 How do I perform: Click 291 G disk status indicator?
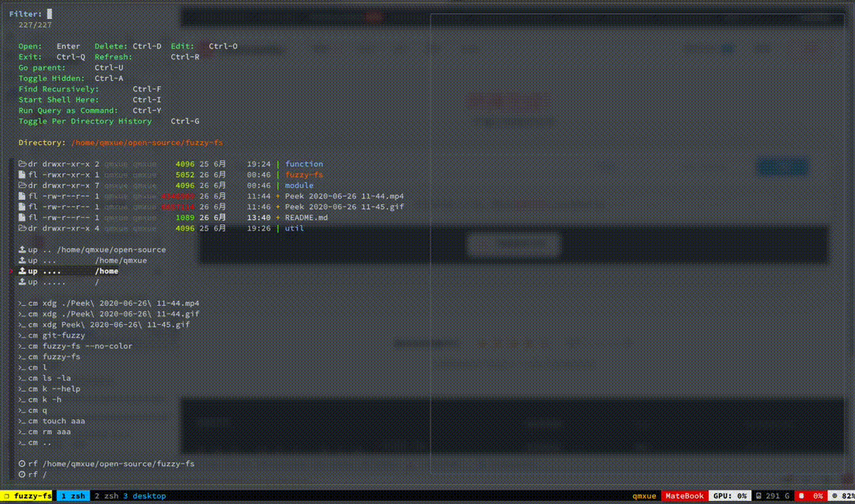773,496
